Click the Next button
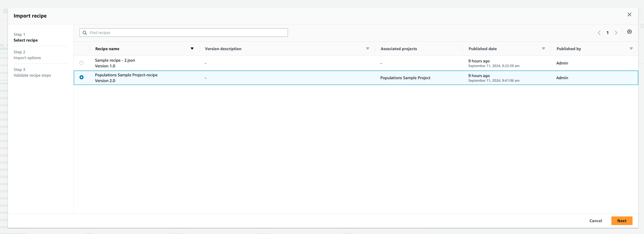Image resolution: width=644 pixels, height=234 pixels. coord(621,221)
